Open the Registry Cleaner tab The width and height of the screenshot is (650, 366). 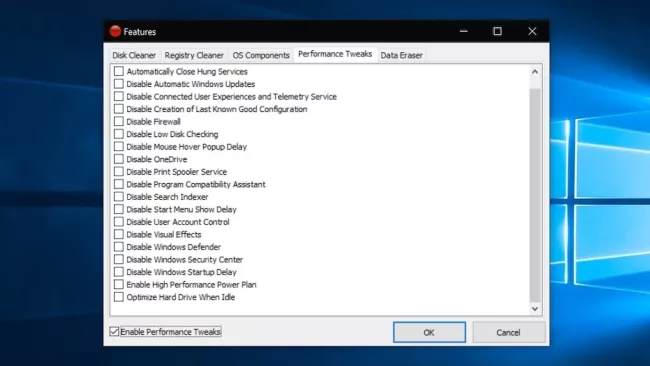coord(194,55)
